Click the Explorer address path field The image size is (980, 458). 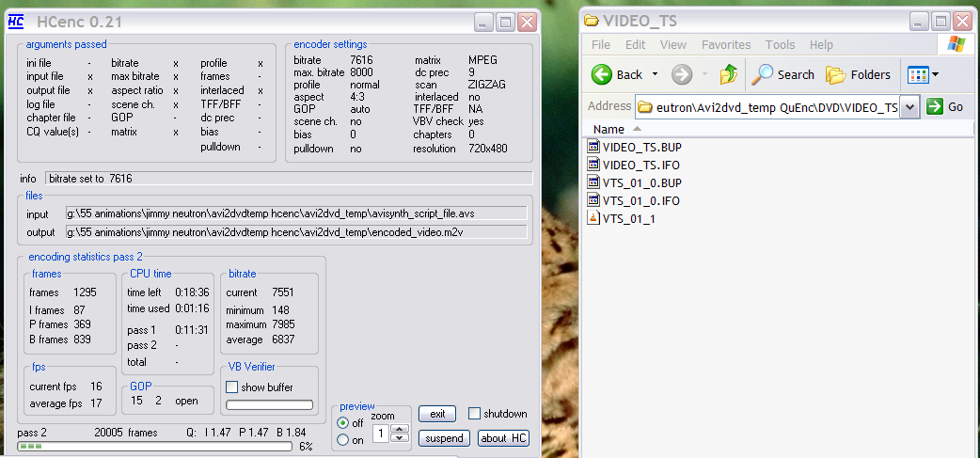[x=768, y=107]
